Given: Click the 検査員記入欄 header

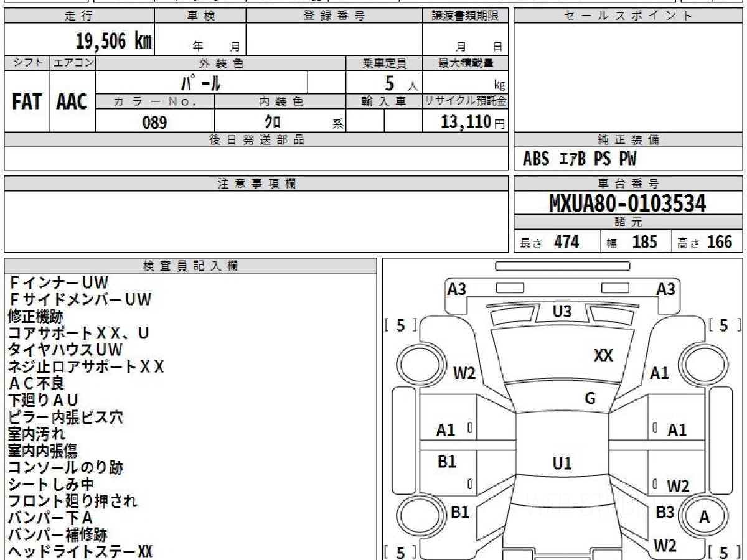Looking at the screenshot, I should 190,266.
